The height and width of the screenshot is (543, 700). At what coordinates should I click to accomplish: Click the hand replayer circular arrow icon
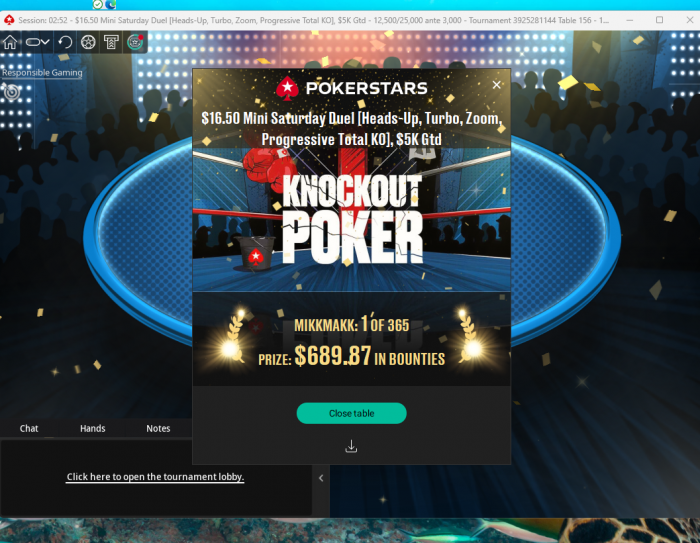click(65, 42)
